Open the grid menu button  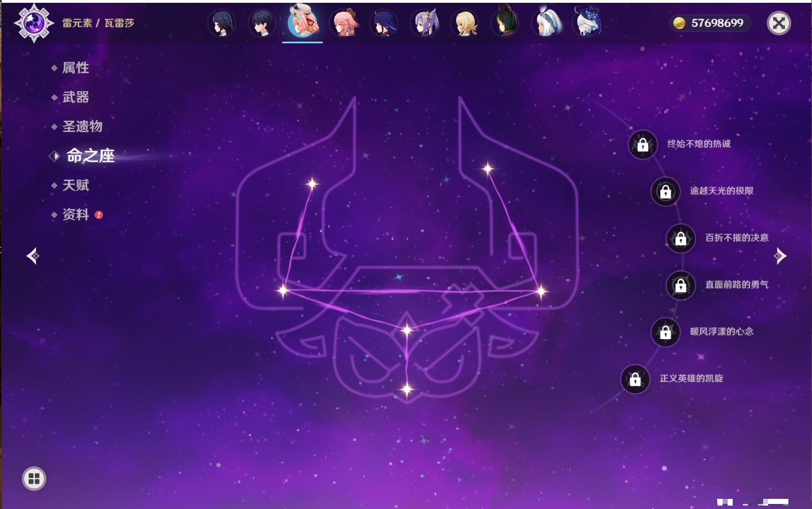(x=34, y=479)
